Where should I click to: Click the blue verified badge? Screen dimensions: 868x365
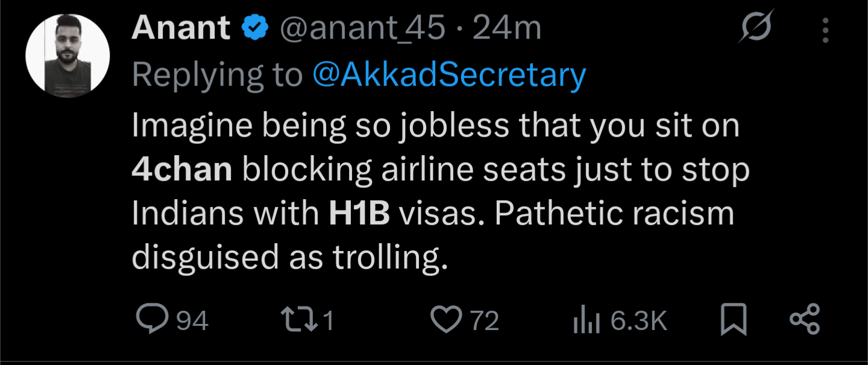[x=256, y=28]
